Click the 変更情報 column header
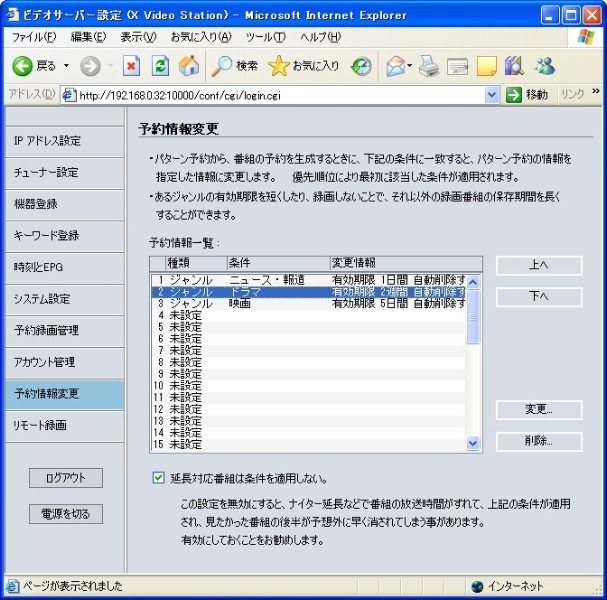Screen dimensions: 607x600 click(x=406, y=263)
